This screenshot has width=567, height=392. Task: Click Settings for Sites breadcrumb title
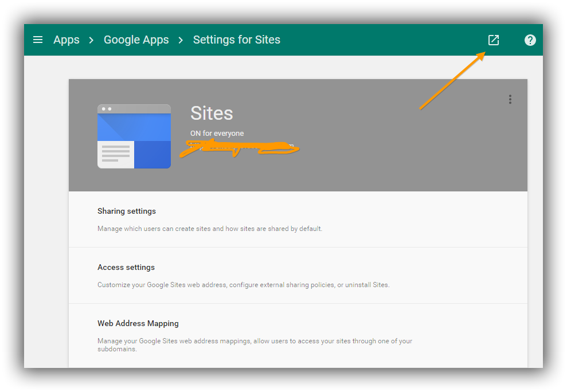pos(237,40)
